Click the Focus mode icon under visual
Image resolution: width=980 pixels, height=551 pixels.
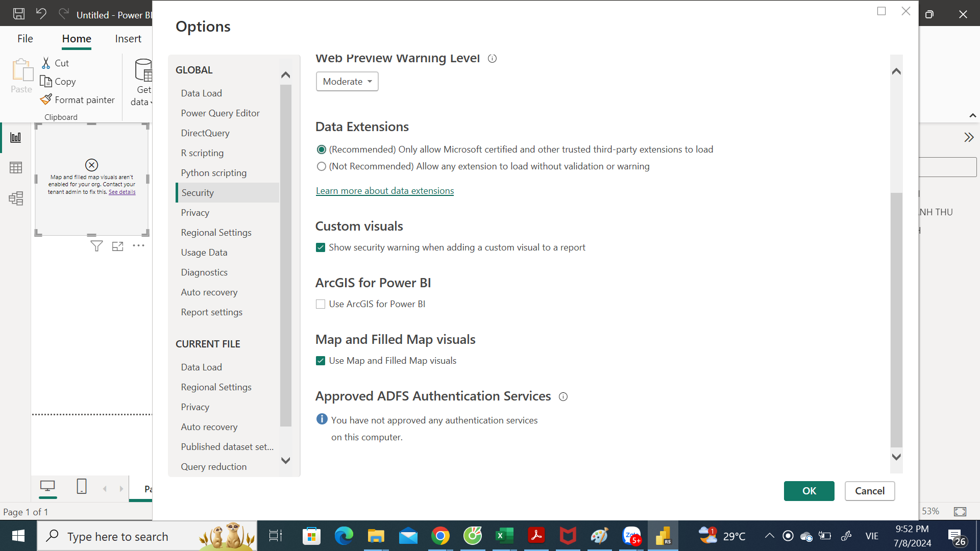pyautogui.click(x=118, y=246)
